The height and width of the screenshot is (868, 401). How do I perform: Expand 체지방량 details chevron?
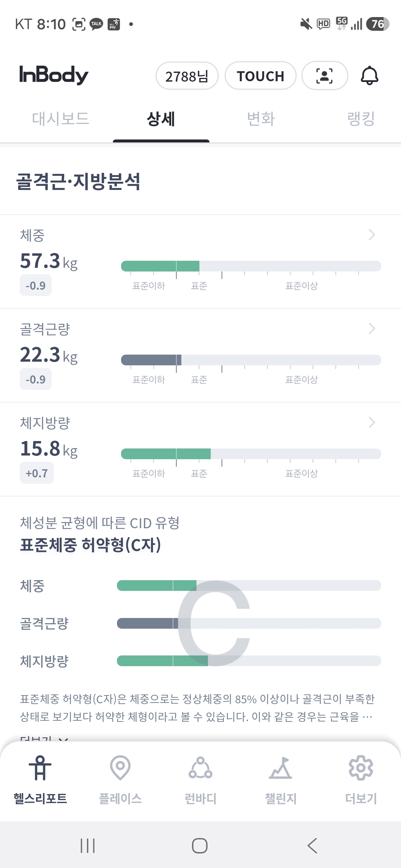(x=372, y=422)
